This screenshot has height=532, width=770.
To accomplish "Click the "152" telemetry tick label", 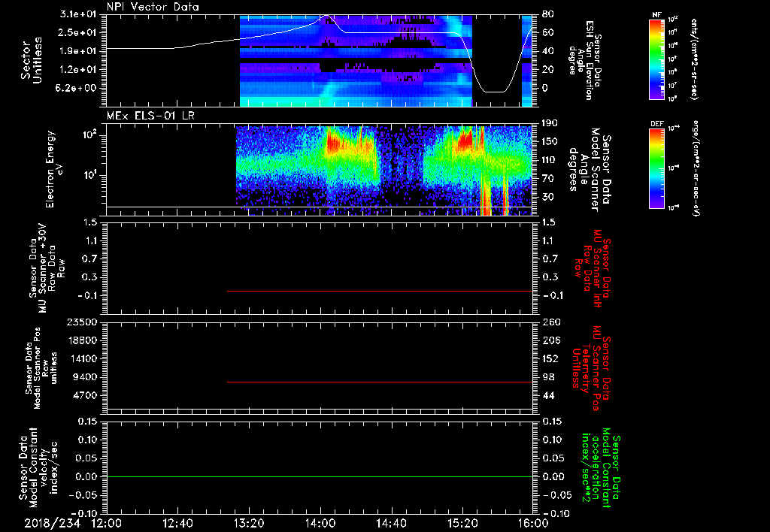I will (x=550, y=358).
